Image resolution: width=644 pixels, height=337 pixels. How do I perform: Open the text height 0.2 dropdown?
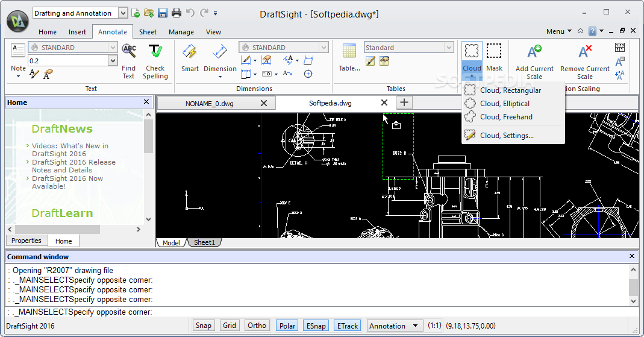(x=113, y=61)
